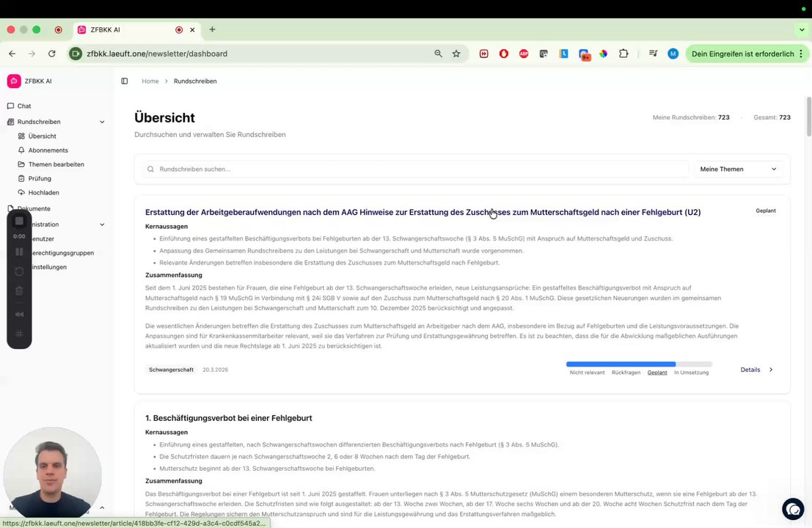Collapse the Administration section chevron
Screen dimensions: 812x528
pyautogui.click(x=102, y=224)
